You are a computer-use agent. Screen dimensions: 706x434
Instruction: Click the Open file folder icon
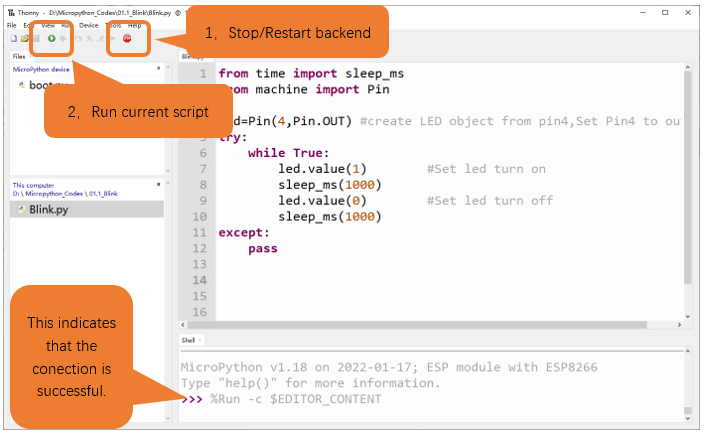(x=25, y=39)
